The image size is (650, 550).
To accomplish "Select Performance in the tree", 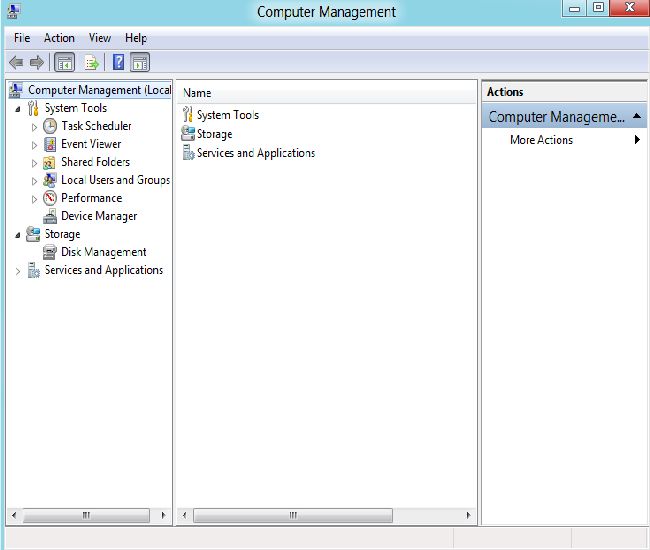I will tap(92, 198).
